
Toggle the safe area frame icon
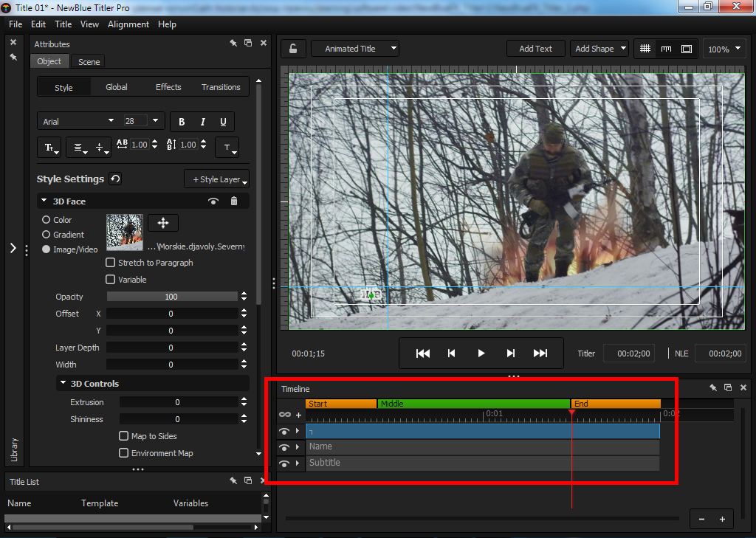click(x=687, y=49)
